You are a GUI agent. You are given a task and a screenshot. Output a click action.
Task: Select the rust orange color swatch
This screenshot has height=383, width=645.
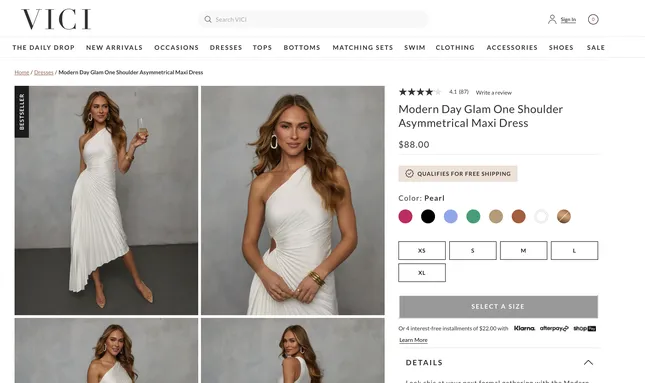click(x=518, y=216)
